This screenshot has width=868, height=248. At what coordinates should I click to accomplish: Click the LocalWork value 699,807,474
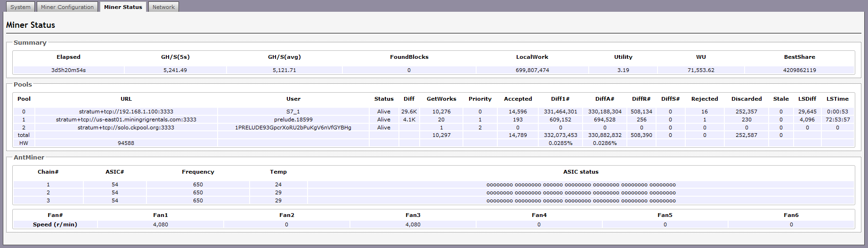(532, 70)
